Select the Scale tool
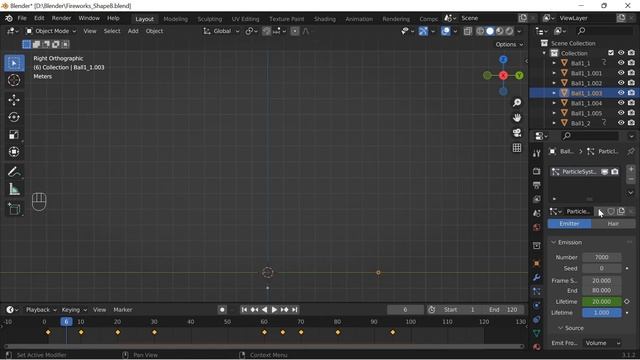640x360 pixels. [x=14, y=135]
